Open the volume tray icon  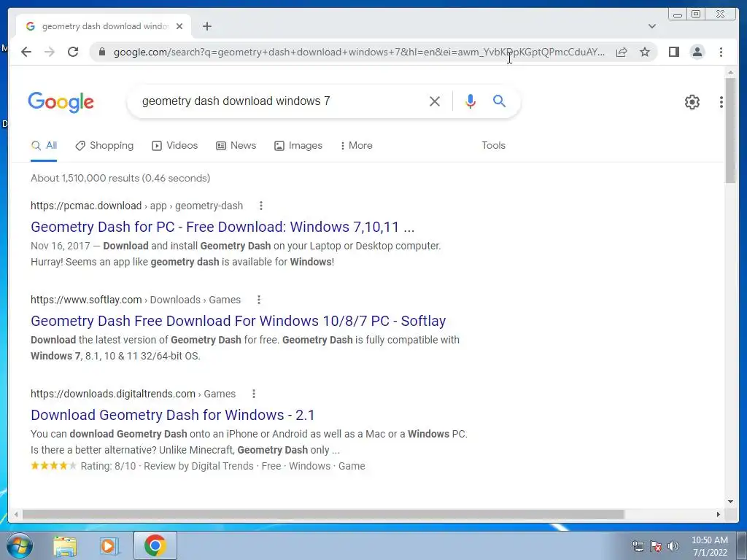[673, 546]
